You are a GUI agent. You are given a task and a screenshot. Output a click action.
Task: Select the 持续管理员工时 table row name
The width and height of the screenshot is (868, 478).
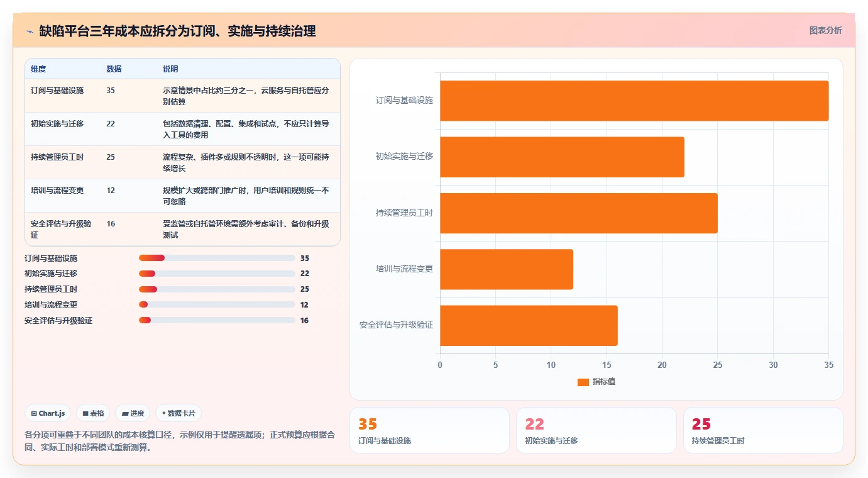(x=57, y=157)
